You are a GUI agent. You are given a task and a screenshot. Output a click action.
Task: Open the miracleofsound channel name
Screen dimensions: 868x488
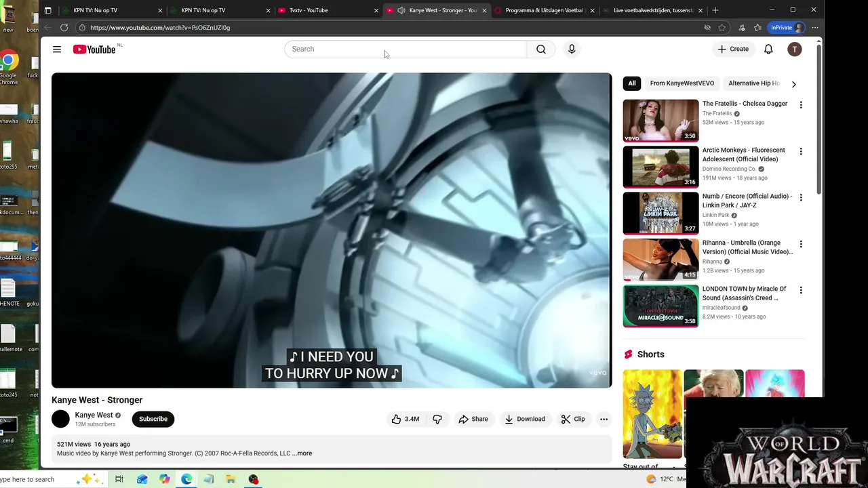(722, 308)
